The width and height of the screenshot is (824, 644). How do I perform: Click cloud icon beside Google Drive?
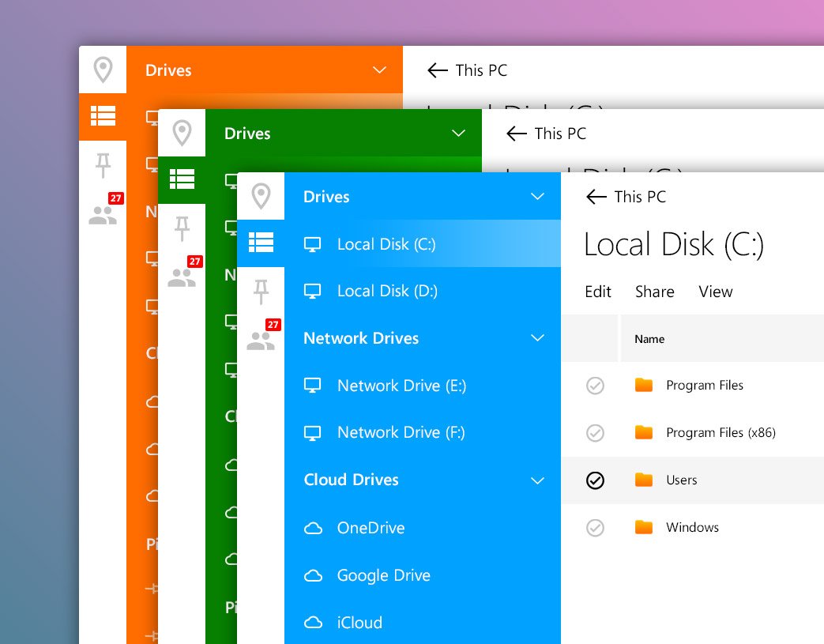[x=313, y=576]
